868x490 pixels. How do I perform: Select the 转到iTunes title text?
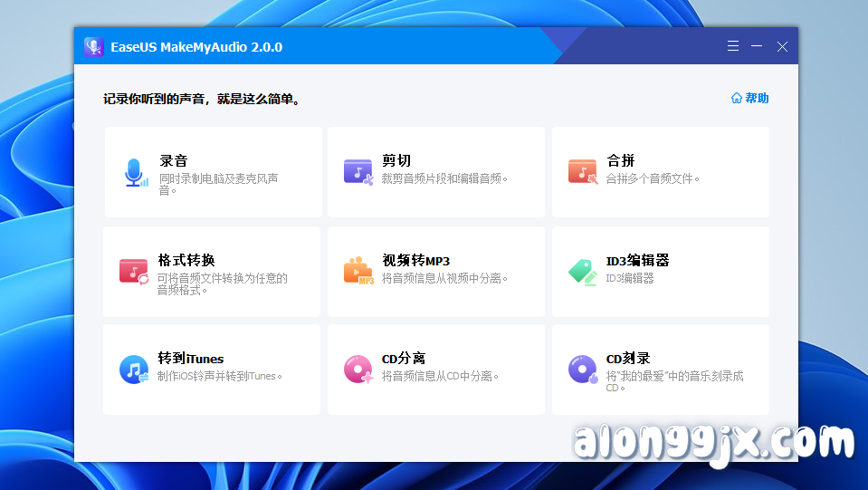tap(191, 359)
